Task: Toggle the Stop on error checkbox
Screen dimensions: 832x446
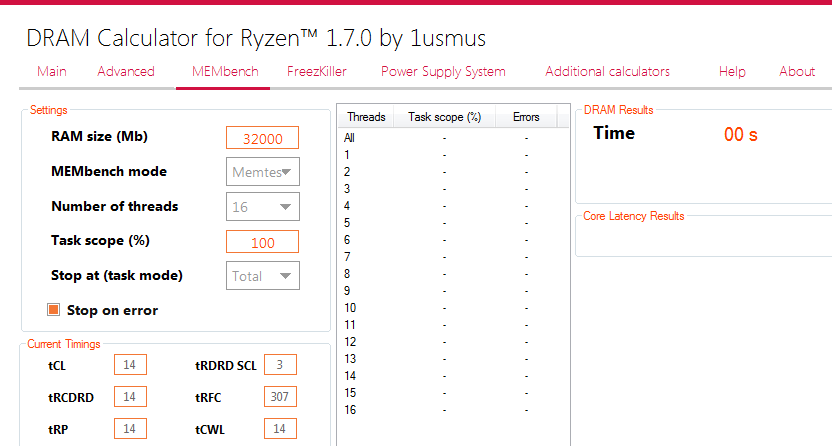Action: [54, 310]
